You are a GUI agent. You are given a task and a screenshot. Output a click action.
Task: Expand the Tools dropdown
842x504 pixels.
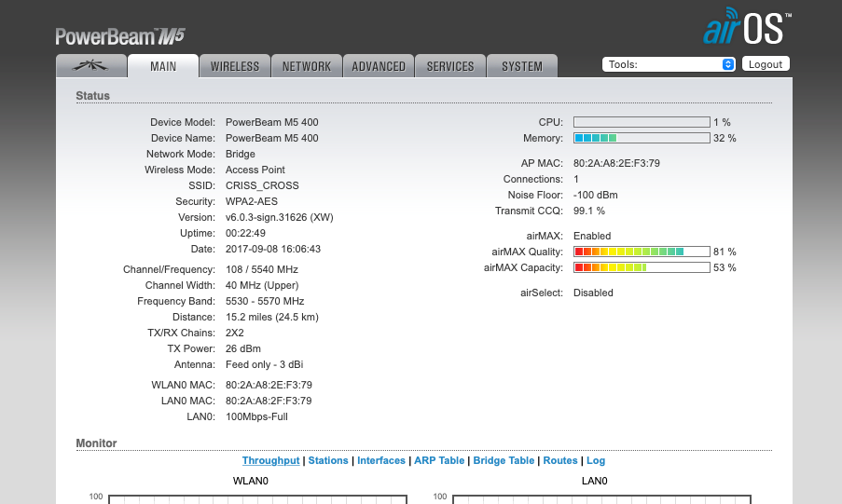pyautogui.click(x=669, y=64)
